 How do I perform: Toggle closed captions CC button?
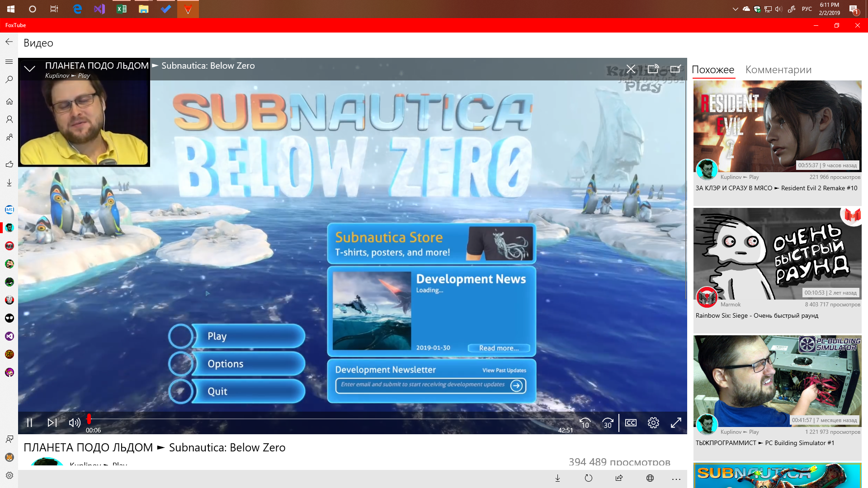[x=631, y=423]
